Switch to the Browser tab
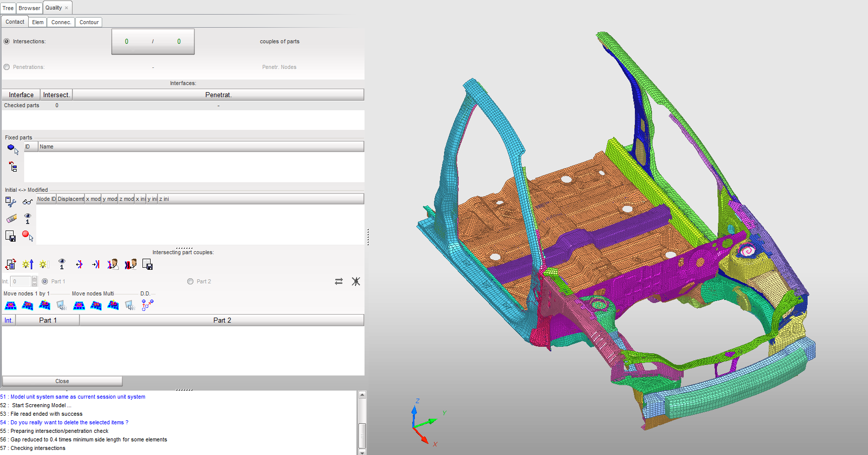 tap(29, 8)
